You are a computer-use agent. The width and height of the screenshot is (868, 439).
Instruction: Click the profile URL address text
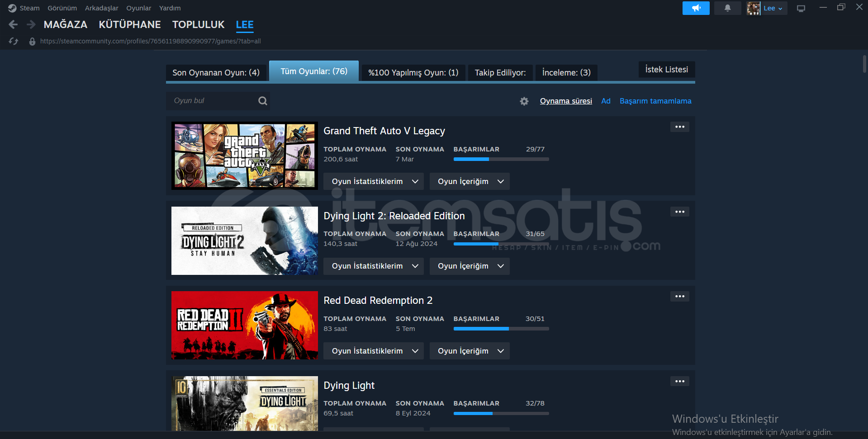click(151, 41)
